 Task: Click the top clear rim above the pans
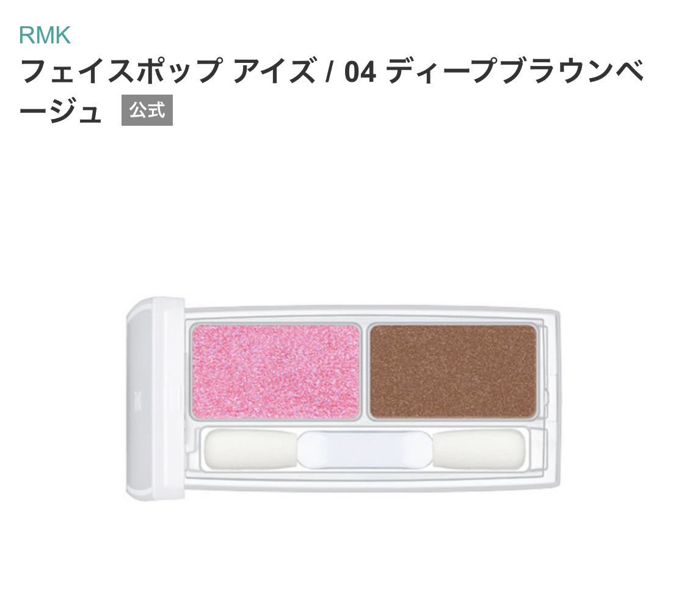pyautogui.click(x=371, y=314)
